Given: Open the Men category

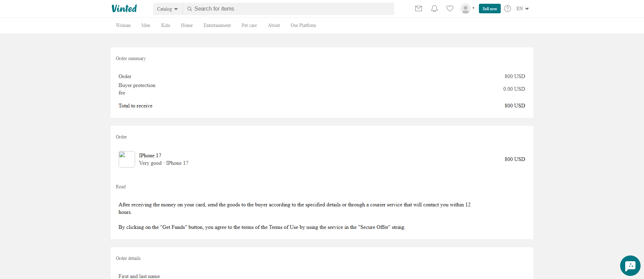Looking at the screenshot, I should click(146, 25).
